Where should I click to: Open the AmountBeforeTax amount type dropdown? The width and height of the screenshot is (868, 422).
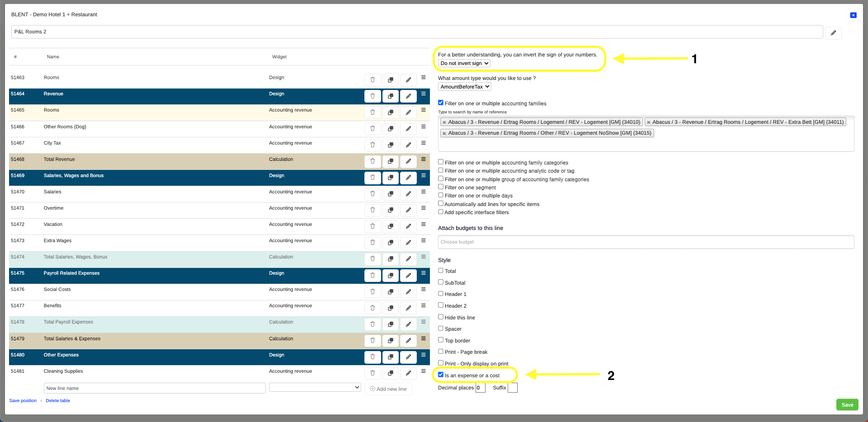pos(464,87)
